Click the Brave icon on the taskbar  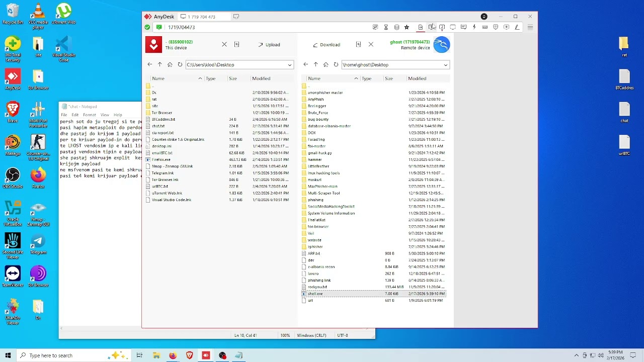(189, 355)
